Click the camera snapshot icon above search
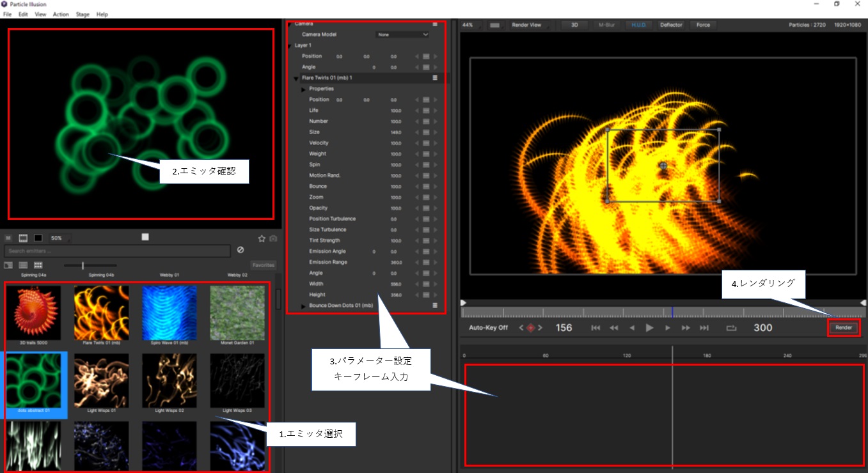 point(273,238)
